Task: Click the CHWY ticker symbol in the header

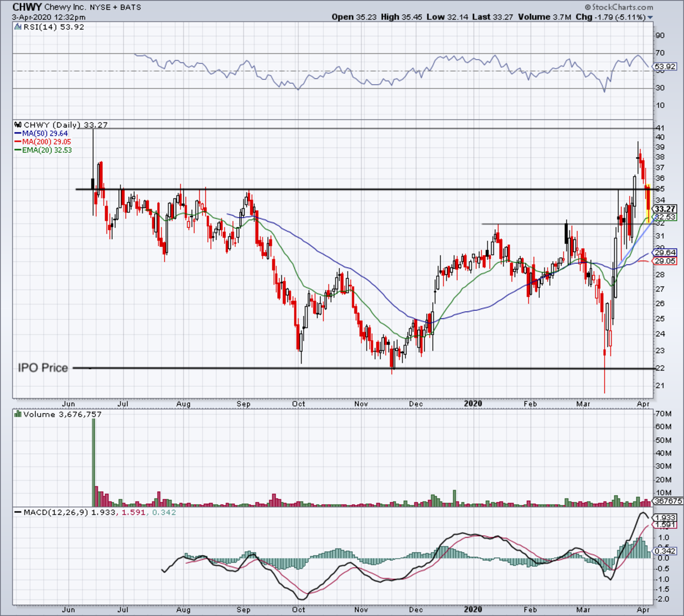Action: pos(27,7)
